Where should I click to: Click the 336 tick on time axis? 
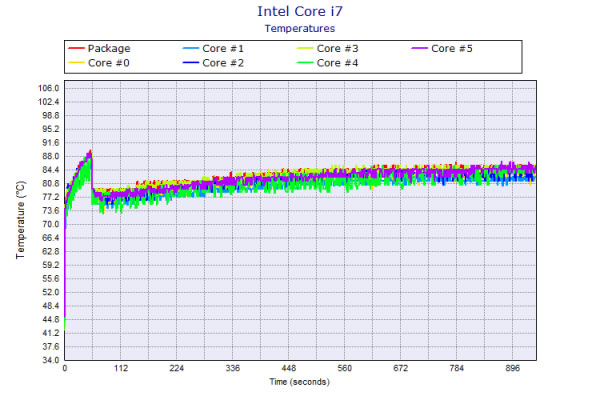pos(233,368)
